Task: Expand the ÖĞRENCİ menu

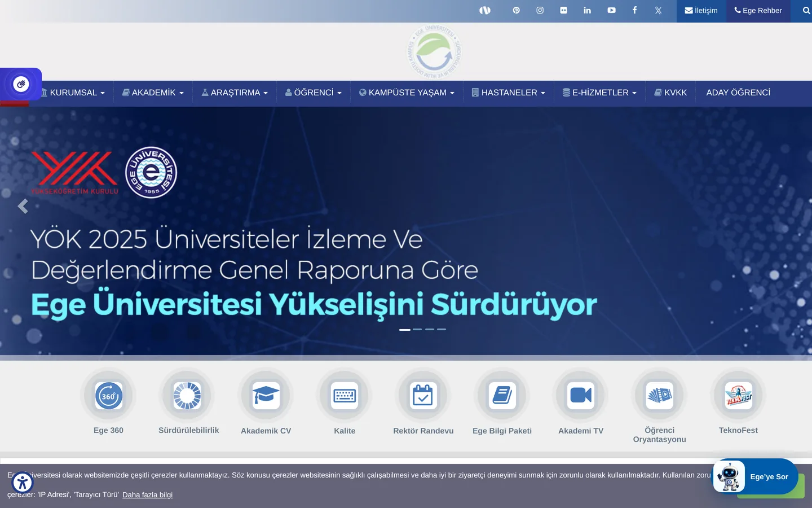Action: 314,93
